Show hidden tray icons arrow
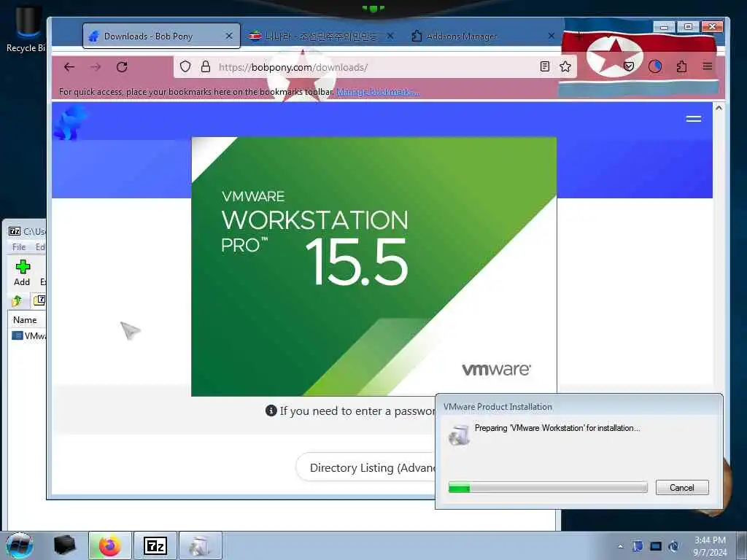The height and width of the screenshot is (560, 747). 620,546
